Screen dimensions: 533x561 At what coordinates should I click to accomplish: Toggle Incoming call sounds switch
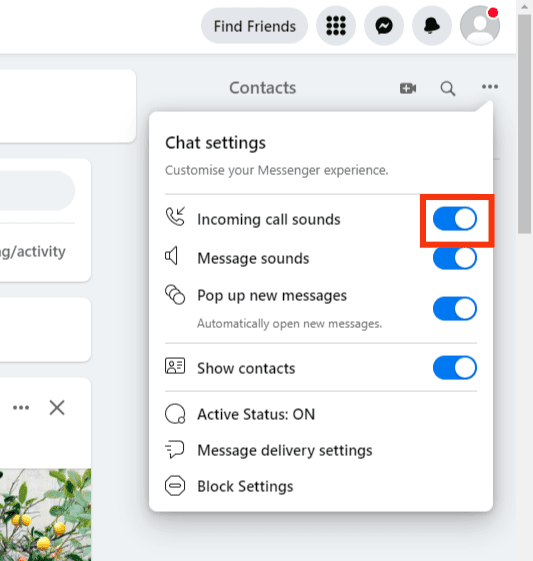[455, 219]
